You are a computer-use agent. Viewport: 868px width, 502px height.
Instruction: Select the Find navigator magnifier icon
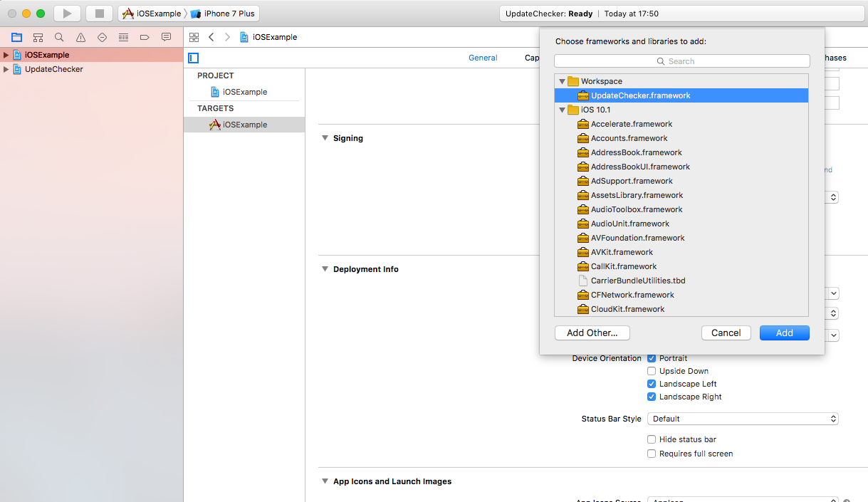pos(59,37)
